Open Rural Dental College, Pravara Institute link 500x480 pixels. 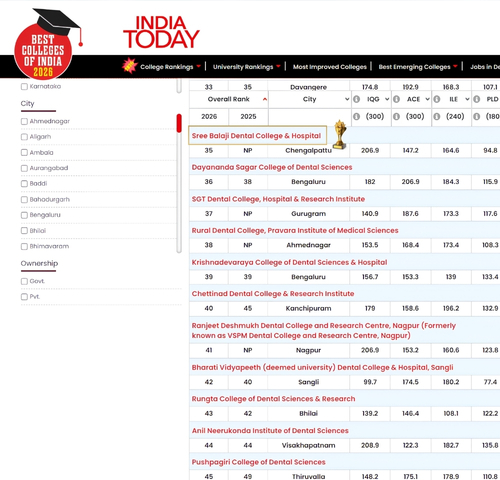(x=295, y=230)
